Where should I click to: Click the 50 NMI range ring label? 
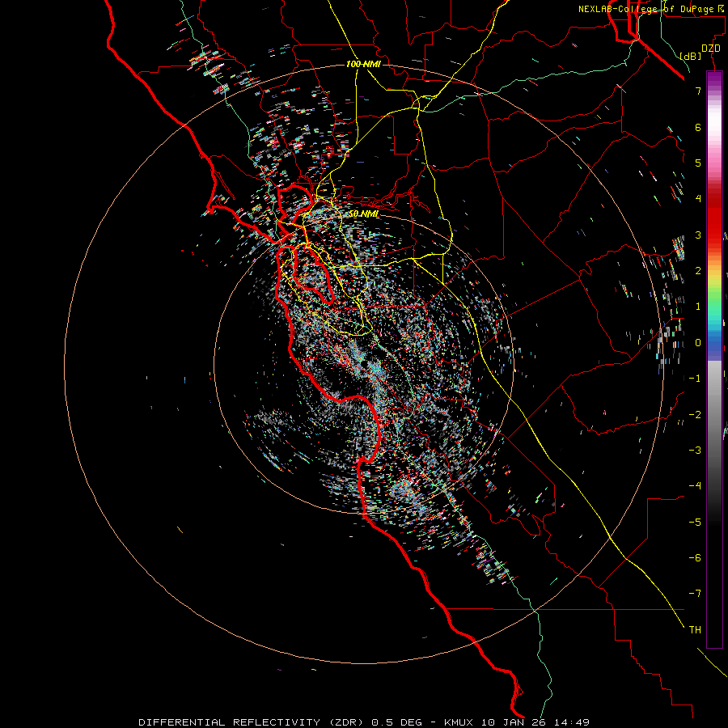point(363,214)
